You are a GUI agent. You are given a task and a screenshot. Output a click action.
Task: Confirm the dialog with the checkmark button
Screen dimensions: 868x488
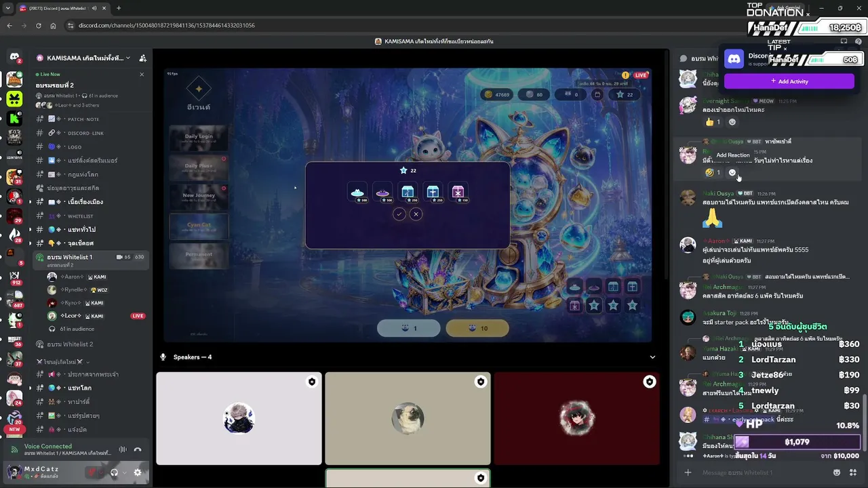coord(399,214)
